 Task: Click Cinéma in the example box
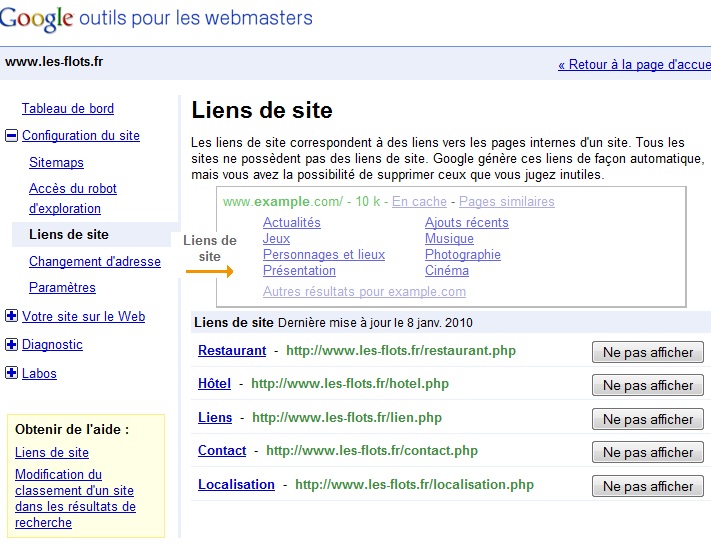[x=447, y=270]
